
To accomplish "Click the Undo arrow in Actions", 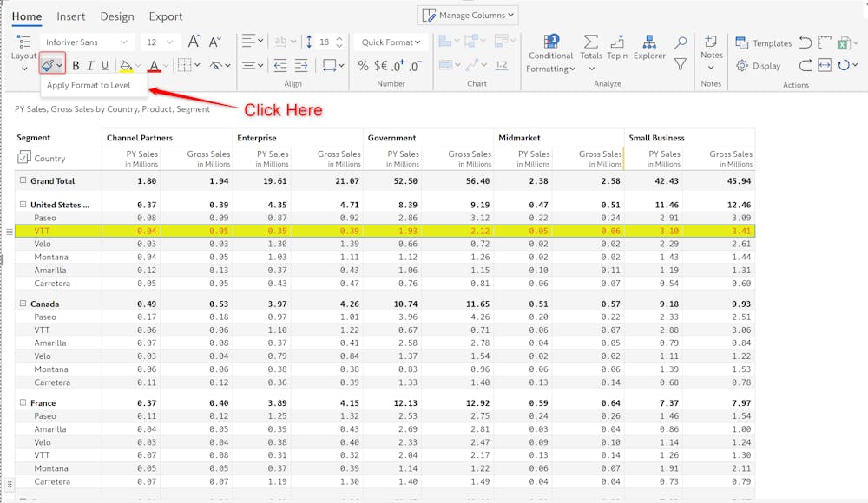I will (806, 42).
